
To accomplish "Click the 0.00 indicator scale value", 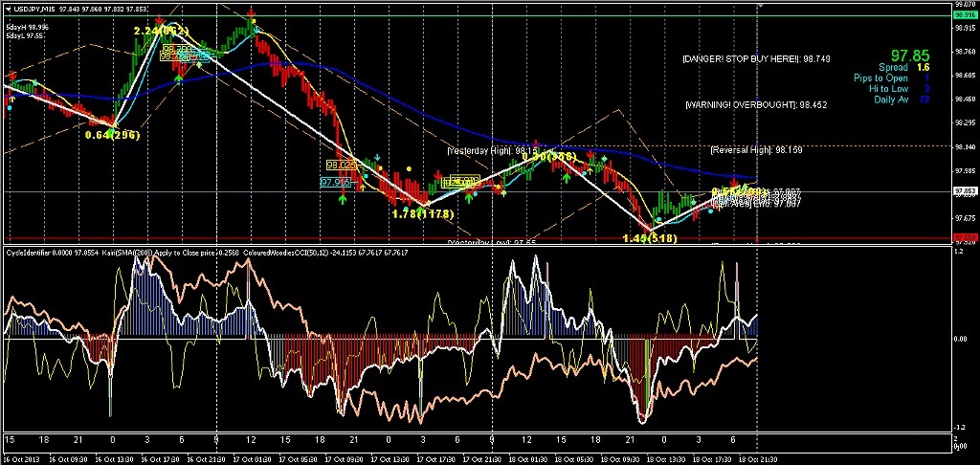I will [x=963, y=339].
